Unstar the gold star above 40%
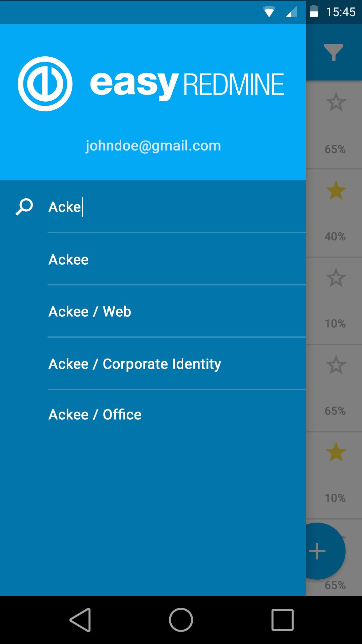The height and width of the screenshot is (644, 362). (x=336, y=190)
